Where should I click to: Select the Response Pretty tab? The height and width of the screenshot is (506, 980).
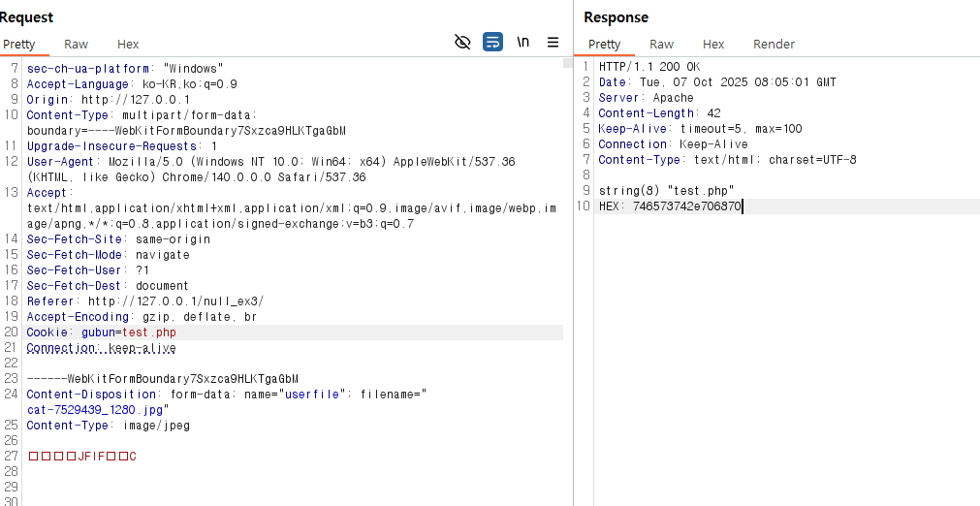604,44
